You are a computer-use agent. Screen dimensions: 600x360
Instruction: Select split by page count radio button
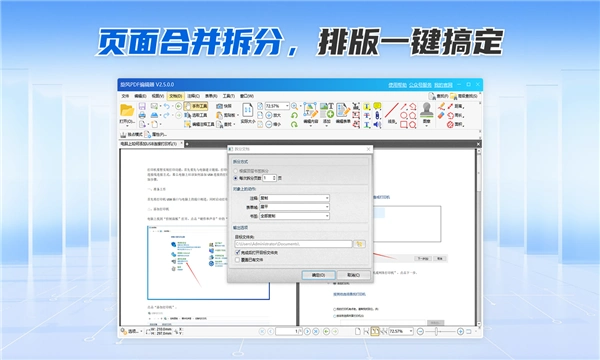pyautogui.click(x=236, y=178)
